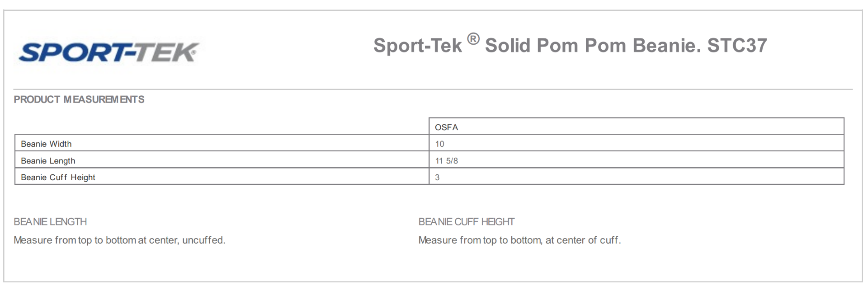Click the uncuffed measuring instruction text
This screenshot has height=286, width=868.
(119, 240)
